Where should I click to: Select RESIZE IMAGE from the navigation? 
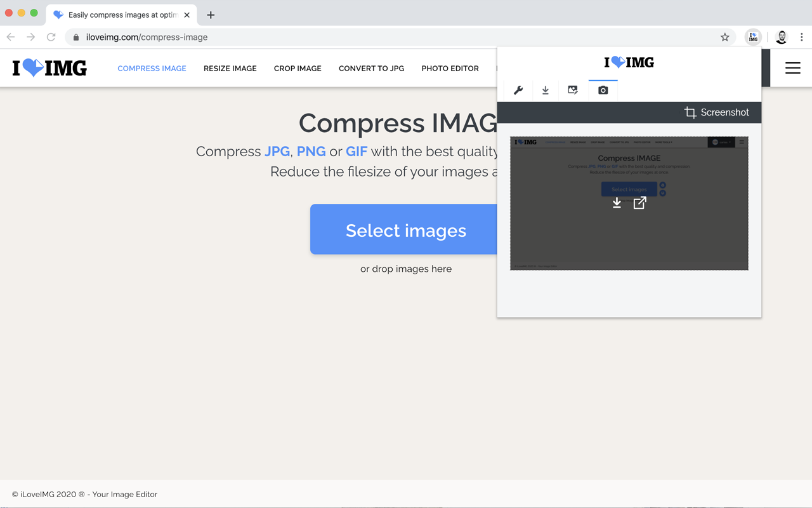[230, 68]
